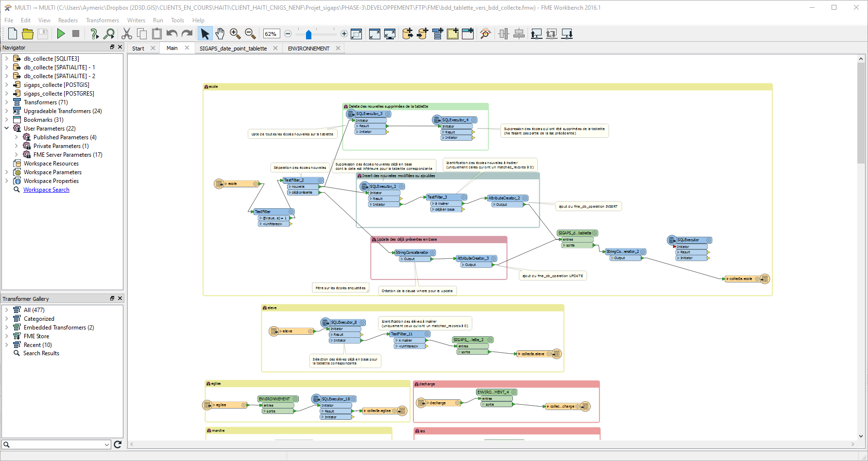Click the 62% zoom percentage field
868x461 pixels.
pyautogui.click(x=271, y=33)
